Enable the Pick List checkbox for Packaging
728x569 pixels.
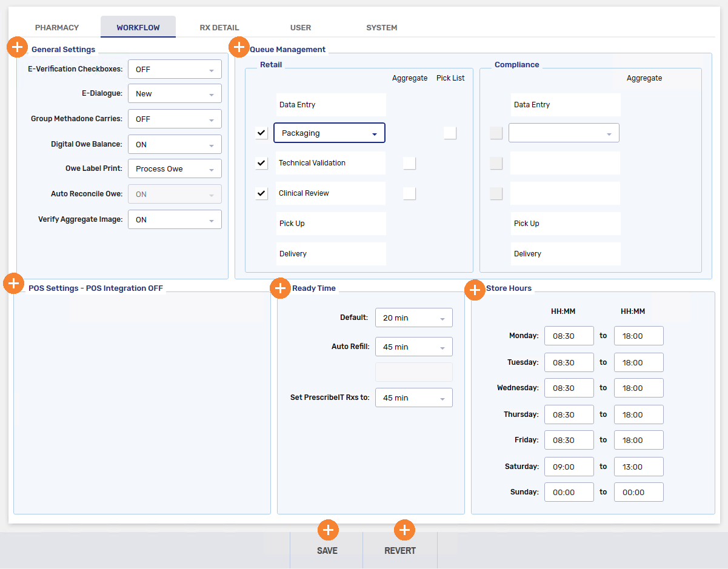(x=450, y=132)
